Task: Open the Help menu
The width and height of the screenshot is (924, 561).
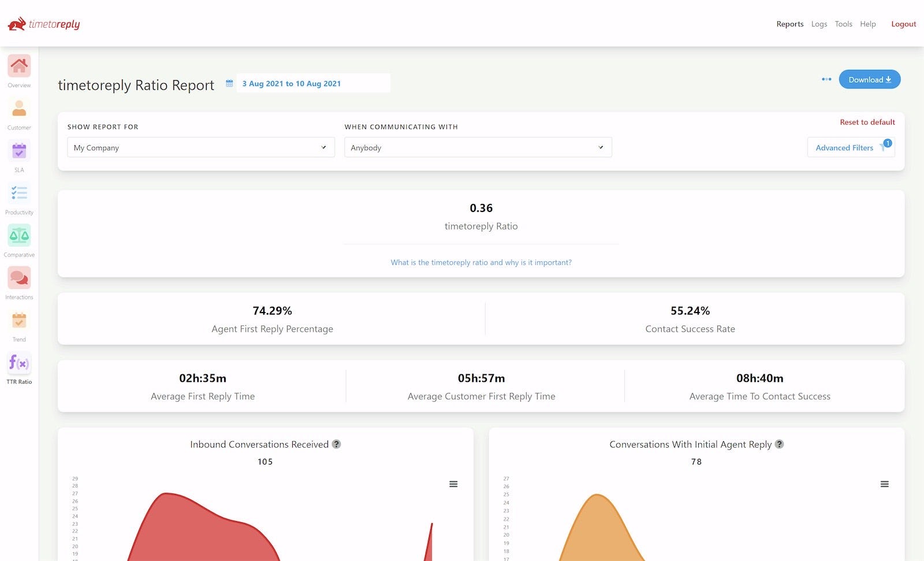Action: coord(868,24)
